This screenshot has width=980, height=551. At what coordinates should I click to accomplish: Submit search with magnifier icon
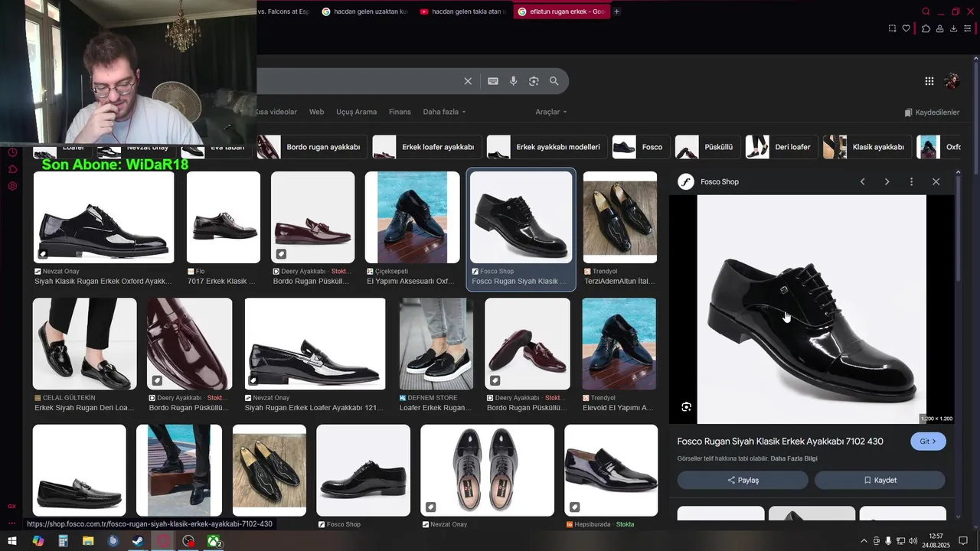click(554, 81)
